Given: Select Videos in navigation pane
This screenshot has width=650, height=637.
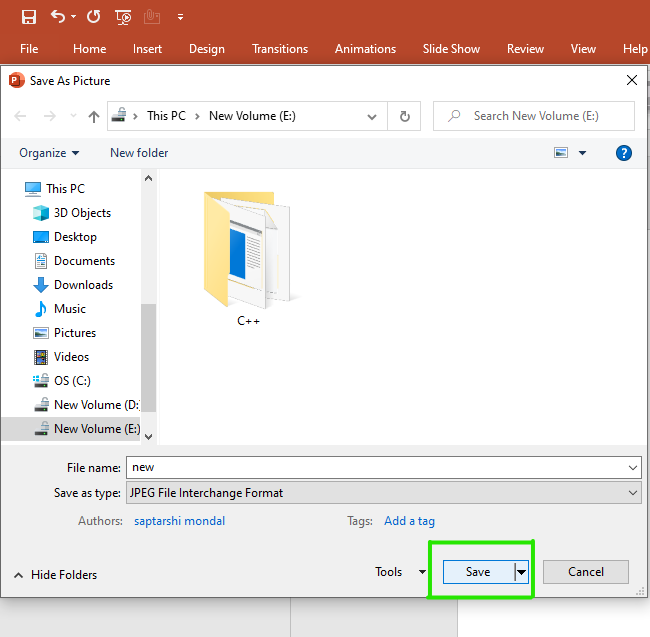Looking at the screenshot, I should pos(71,357).
